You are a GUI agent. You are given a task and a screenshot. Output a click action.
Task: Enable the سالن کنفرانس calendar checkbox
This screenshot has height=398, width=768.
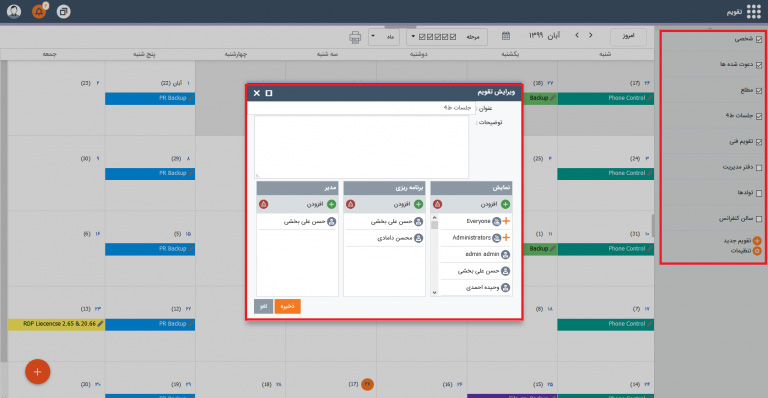(759, 218)
